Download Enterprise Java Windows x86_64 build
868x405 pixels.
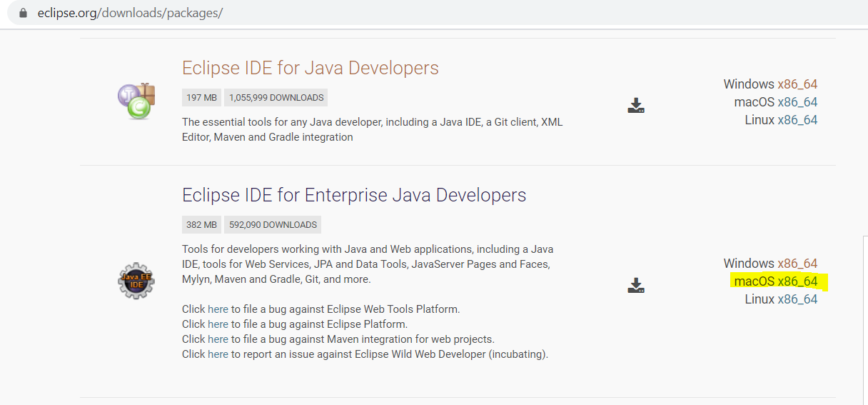point(797,264)
